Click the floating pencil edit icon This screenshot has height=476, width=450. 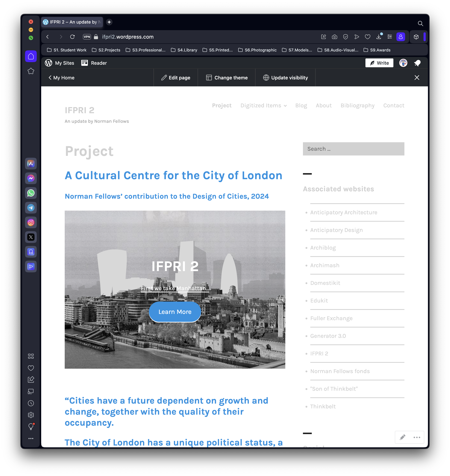pos(403,437)
